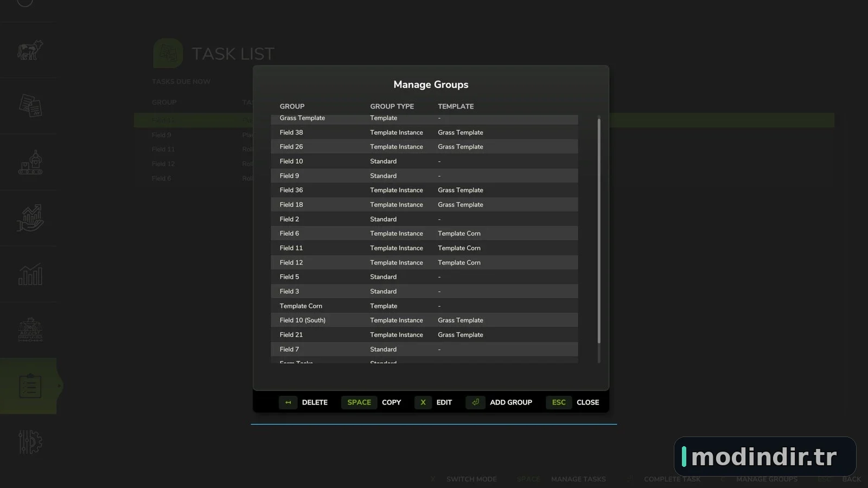The width and height of the screenshot is (868, 488).
Task: Click Grass Template in Field 10 (South) row
Action: coord(461,320)
